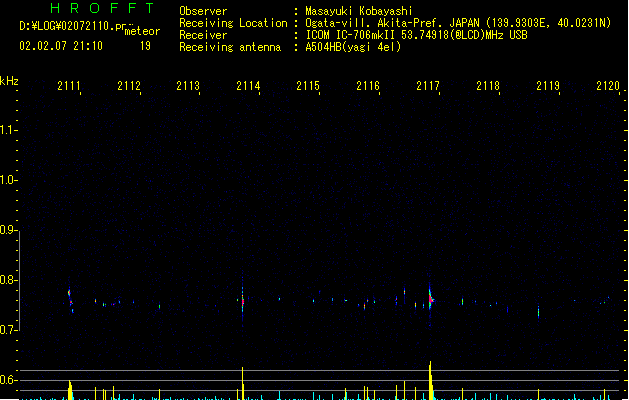This screenshot has width=629, height=400.
Task: Select observer name Masayuki Kobayashi
Action: click(359, 11)
